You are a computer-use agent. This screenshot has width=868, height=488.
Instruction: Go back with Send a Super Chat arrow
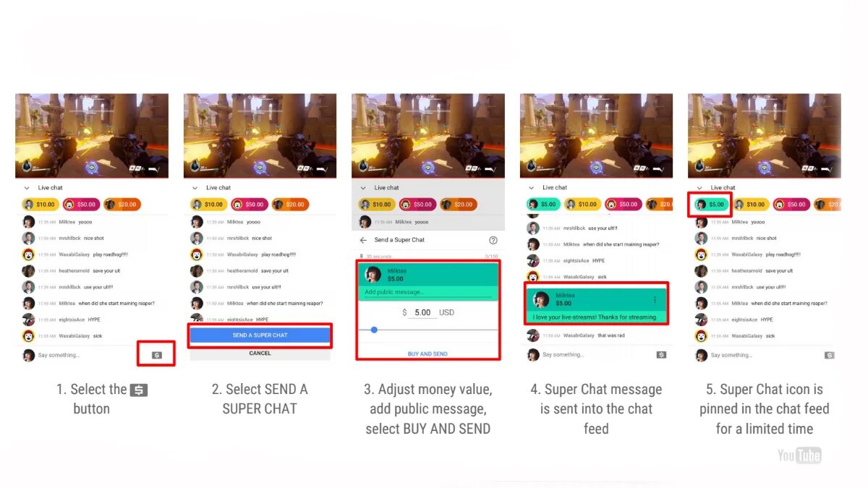[x=363, y=240]
